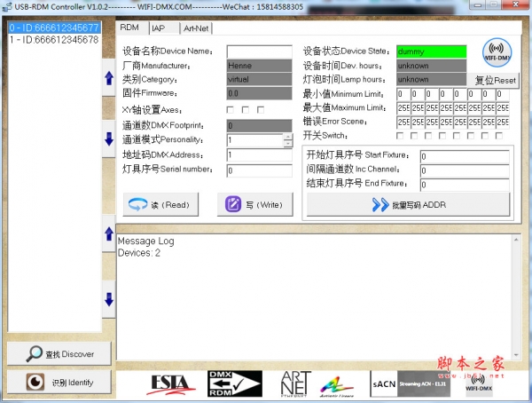Toggle the first Switch checkbox

point(401,136)
